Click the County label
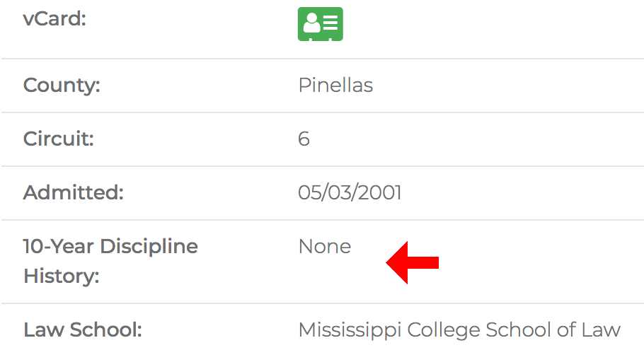Image resolution: width=644 pixels, height=355 pixels. [x=62, y=86]
